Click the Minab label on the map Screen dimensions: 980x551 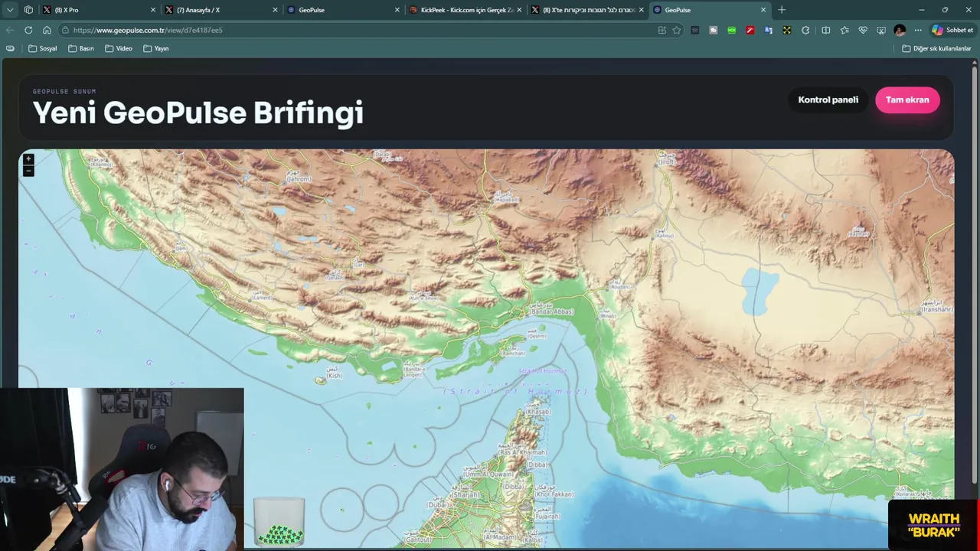point(607,315)
